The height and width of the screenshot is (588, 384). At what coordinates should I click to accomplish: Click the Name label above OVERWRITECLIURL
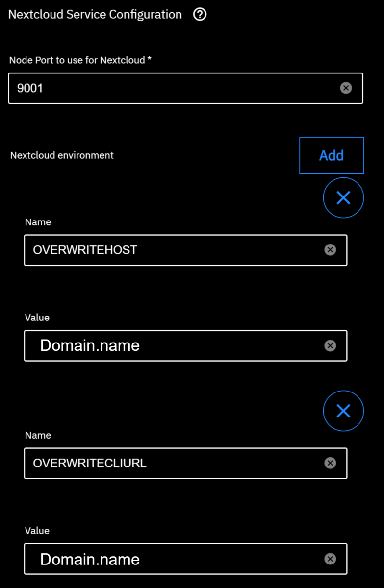[38, 435]
